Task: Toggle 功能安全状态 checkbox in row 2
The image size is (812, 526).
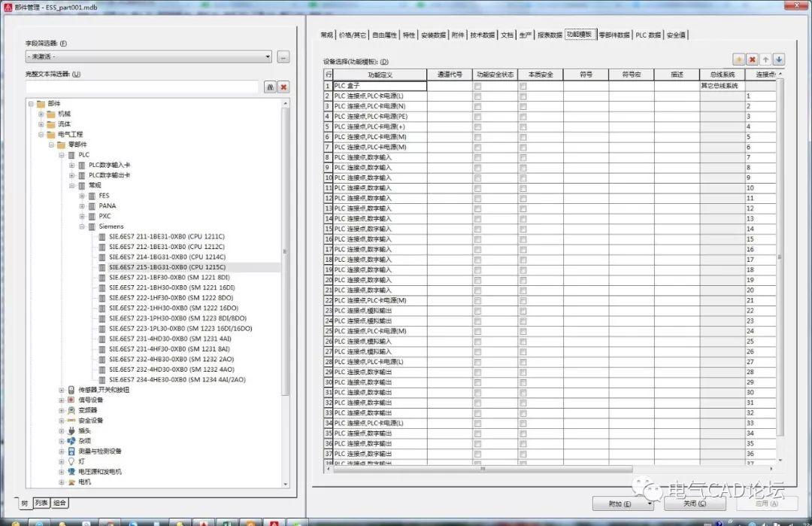Action: click(x=477, y=96)
